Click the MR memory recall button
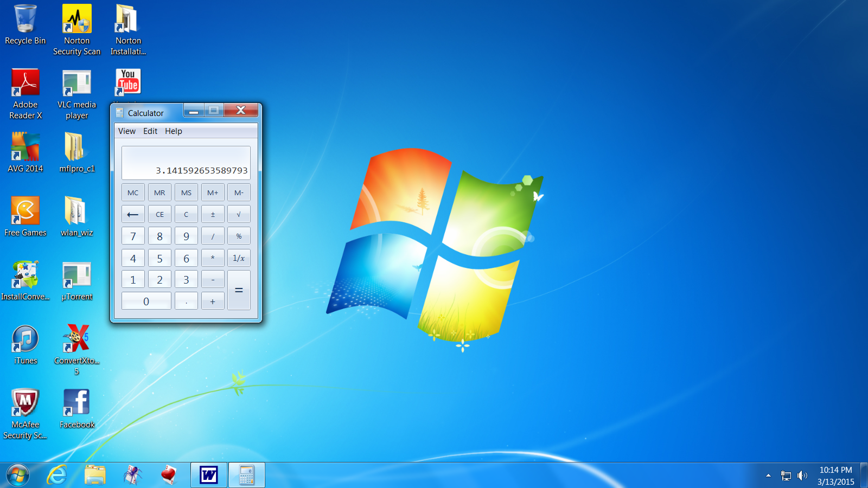 click(159, 192)
